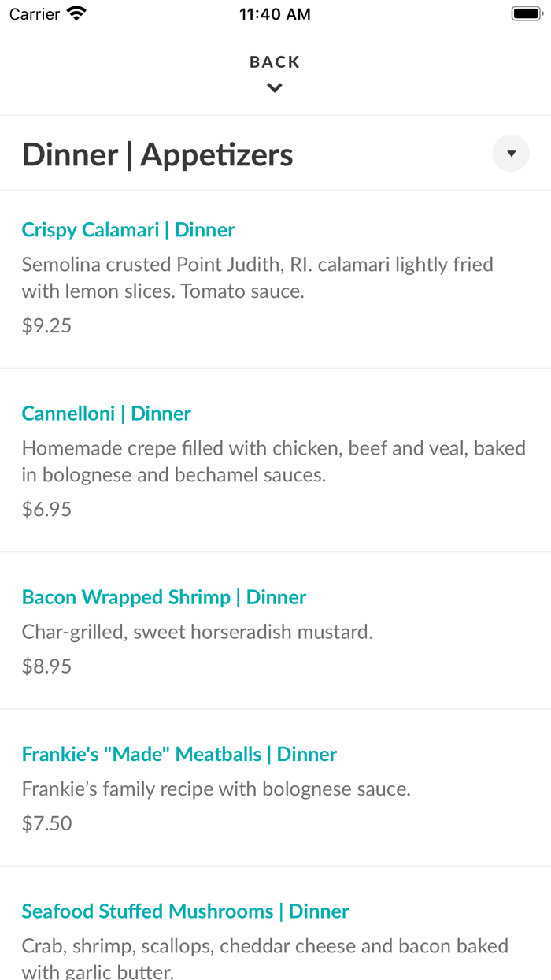This screenshot has width=551, height=980.
Task: Tap the $6.95 cannelloni price
Action: pos(46,509)
